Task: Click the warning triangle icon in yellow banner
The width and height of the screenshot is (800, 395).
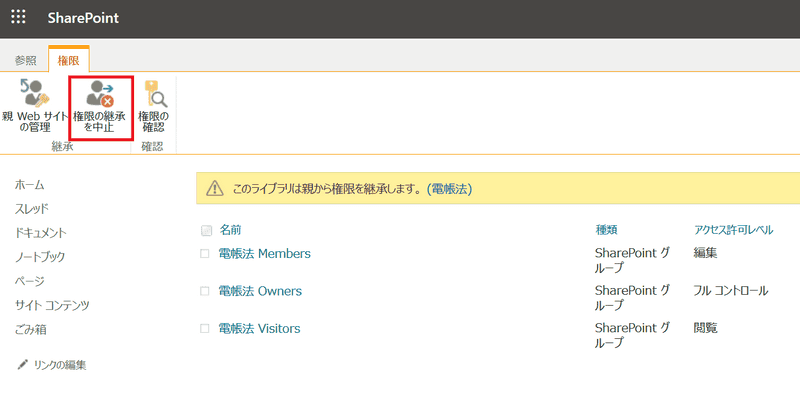Action: point(215,189)
